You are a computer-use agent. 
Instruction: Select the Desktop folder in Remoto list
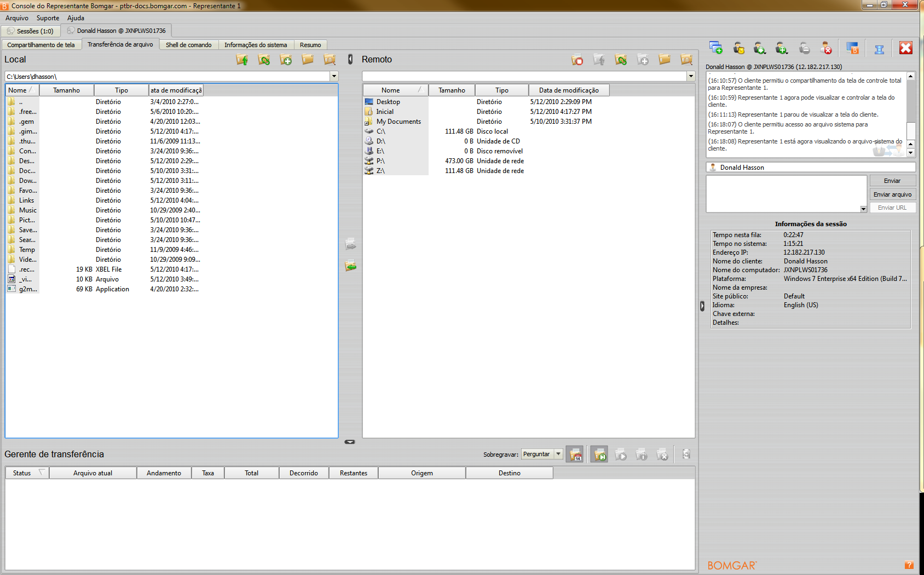tap(388, 102)
